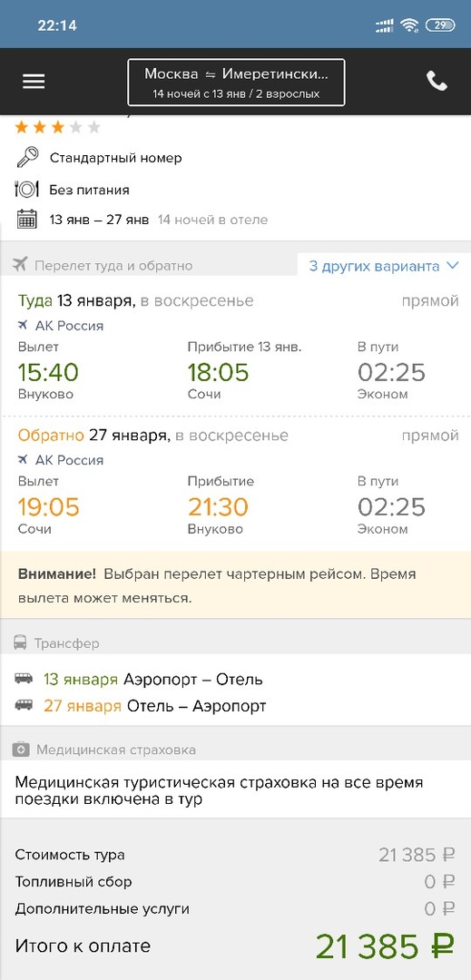Tap bus icon beside 13 января transfer
This screenshot has width=471, height=980.
(x=24, y=679)
